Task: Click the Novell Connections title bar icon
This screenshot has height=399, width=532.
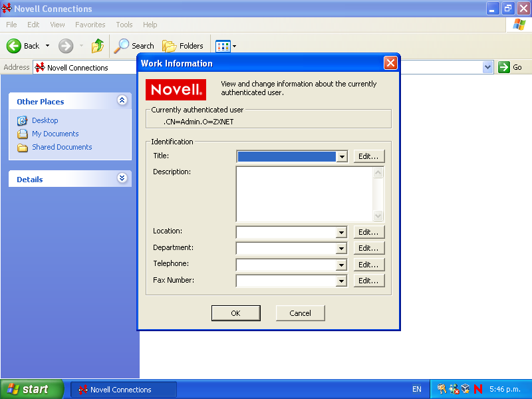Action: [7, 9]
